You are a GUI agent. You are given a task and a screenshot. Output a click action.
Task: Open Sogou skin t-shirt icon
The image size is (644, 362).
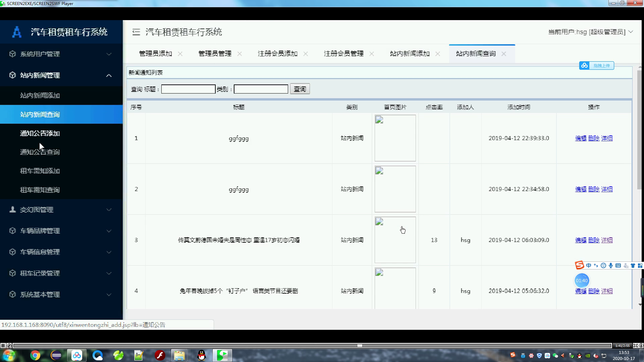click(x=633, y=265)
